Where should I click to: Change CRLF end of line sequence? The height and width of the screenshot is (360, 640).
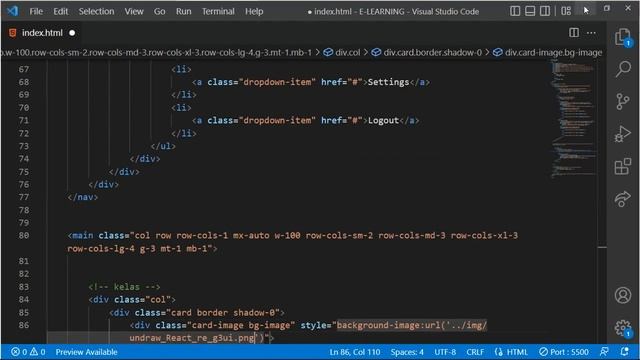475,352
